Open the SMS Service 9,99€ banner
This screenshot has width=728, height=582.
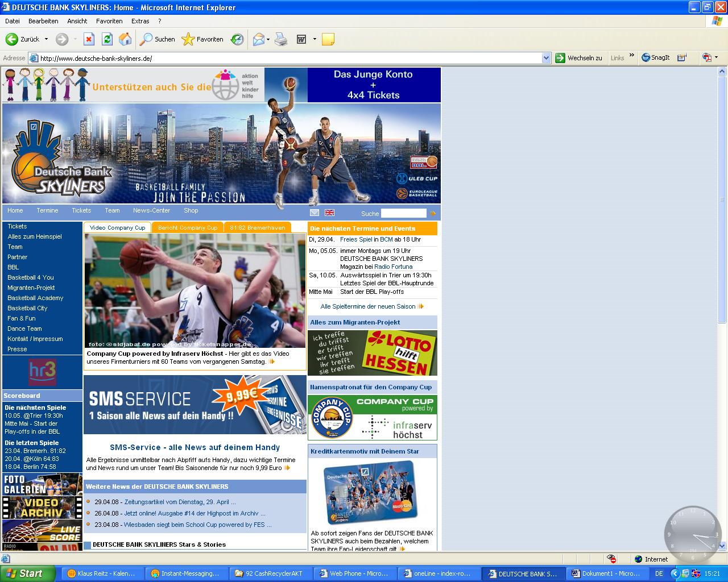tap(195, 405)
